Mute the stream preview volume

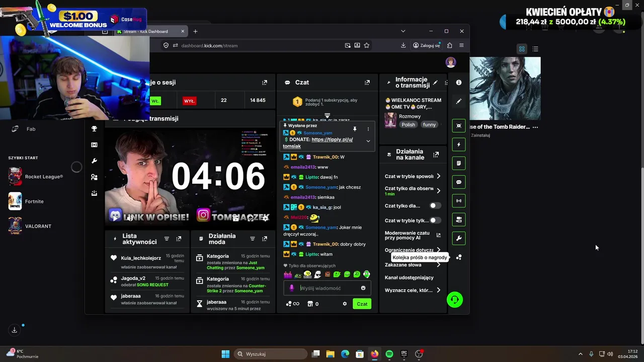(x=130, y=218)
